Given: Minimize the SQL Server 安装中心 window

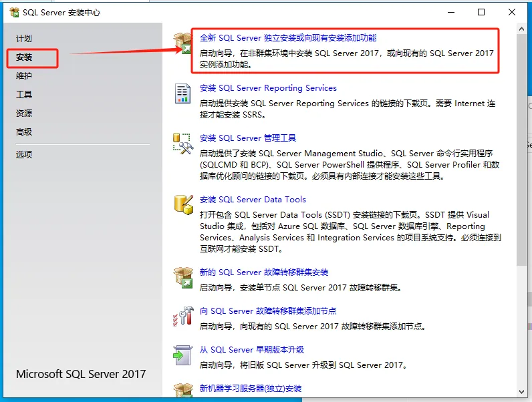Looking at the screenshot, I should point(451,13).
